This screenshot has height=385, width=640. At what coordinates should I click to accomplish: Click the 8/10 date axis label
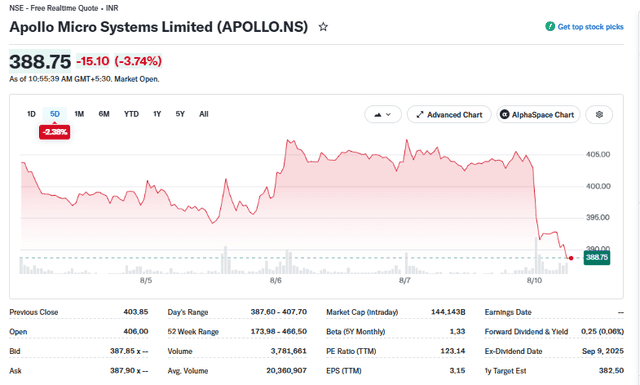[x=534, y=280]
